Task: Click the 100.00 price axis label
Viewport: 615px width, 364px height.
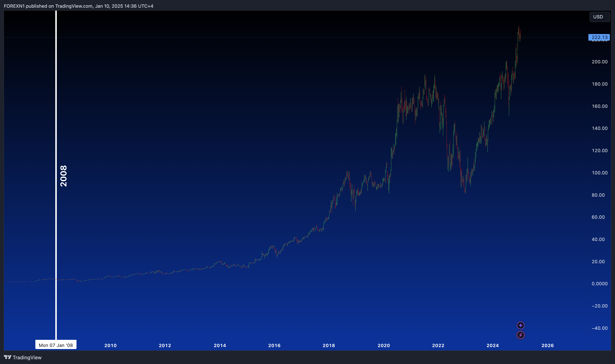Action: point(600,173)
